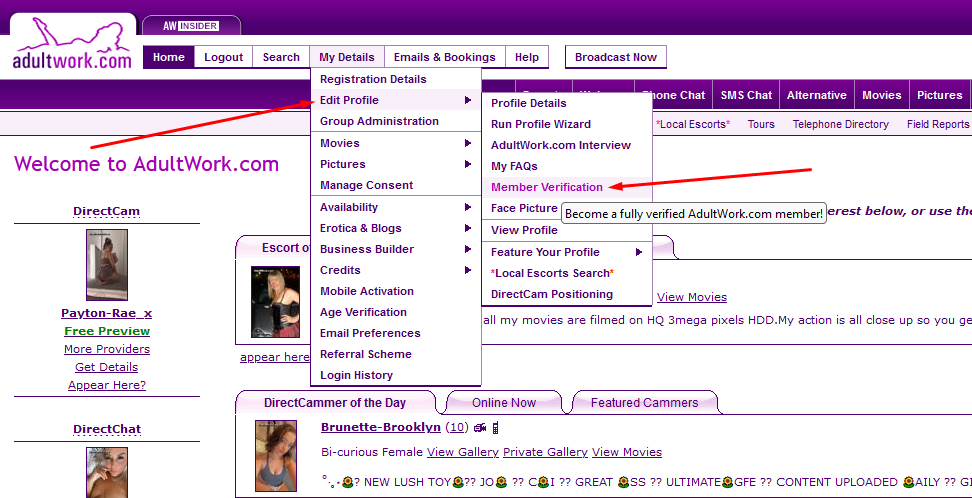Open the Field Reports link
Image resolution: width=972 pixels, height=498 pixels.
[x=937, y=125]
